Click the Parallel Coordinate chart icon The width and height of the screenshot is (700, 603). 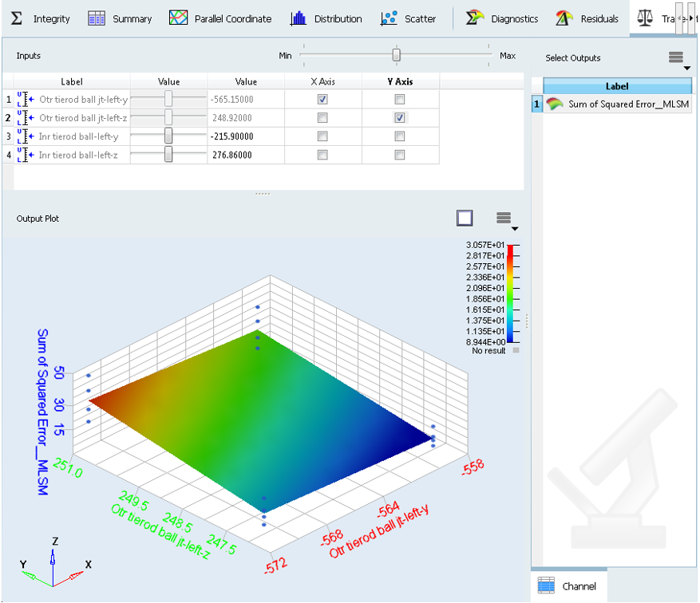click(x=178, y=18)
